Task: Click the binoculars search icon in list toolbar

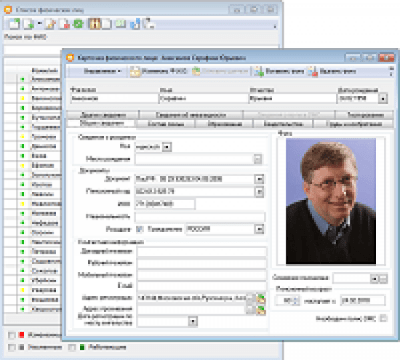Action: [95, 24]
